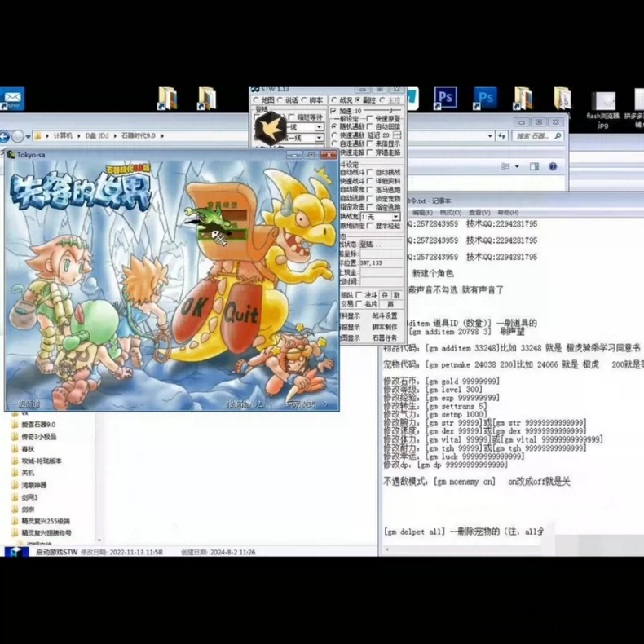Click the Explorer refresh button beside address bar
644x644 pixels.
coord(502,136)
